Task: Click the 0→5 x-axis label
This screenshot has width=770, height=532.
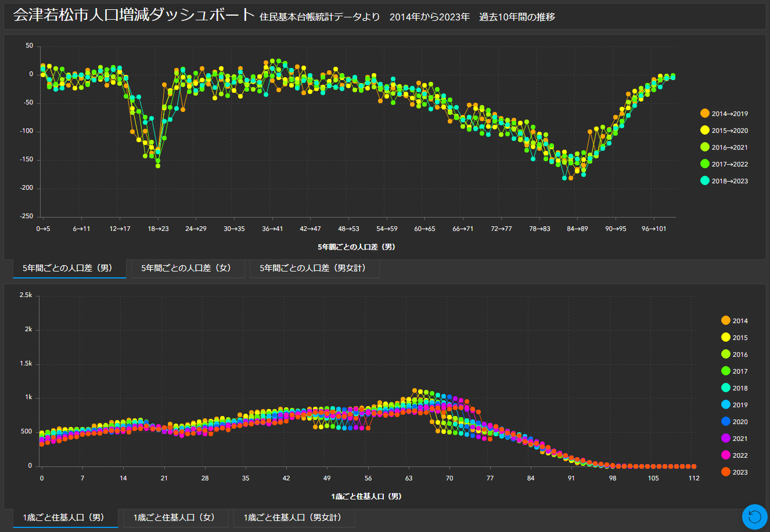Action: [x=43, y=229]
